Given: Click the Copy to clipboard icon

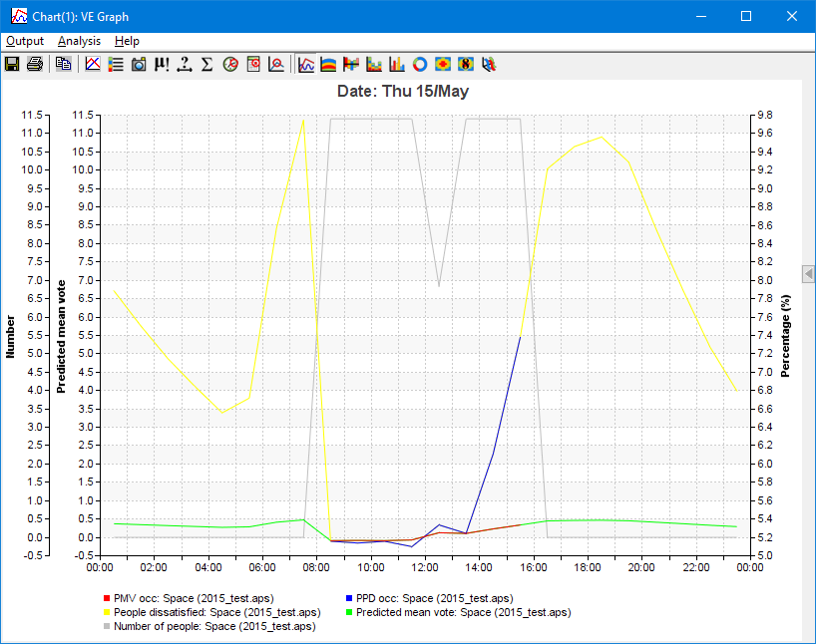Looking at the screenshot, I should [x=64, y=64].
